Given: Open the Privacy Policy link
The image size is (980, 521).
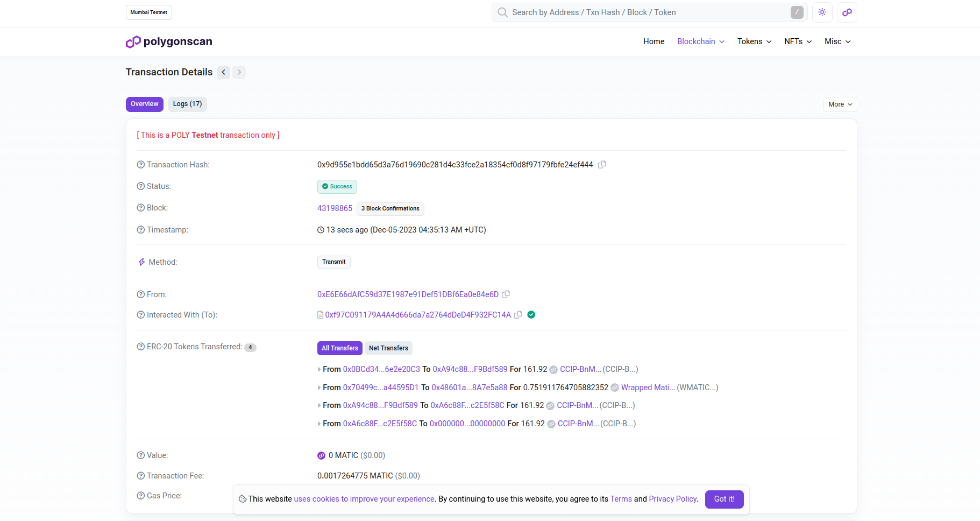Looking at the screenshot, I should 673,499.
